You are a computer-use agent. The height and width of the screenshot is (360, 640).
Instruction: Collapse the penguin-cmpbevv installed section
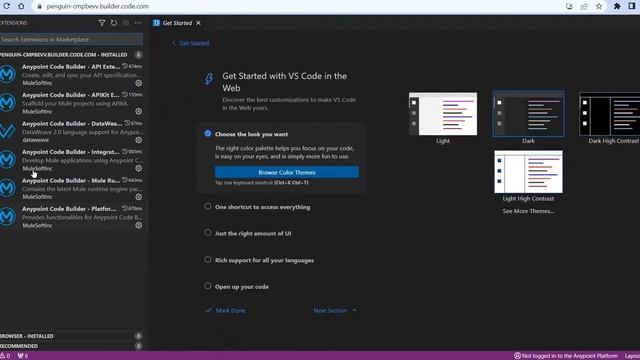(71, 55)
